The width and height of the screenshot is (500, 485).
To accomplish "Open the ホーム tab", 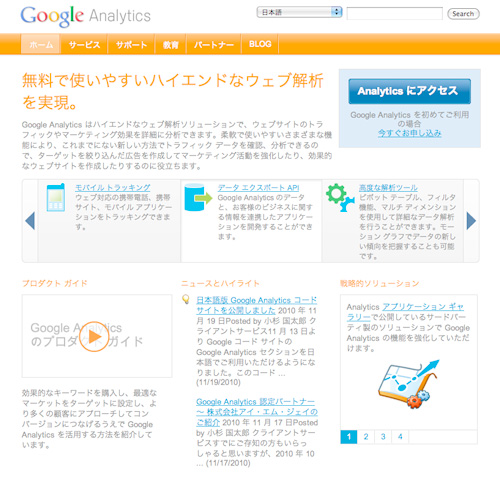I will click(x=41, y=44).
